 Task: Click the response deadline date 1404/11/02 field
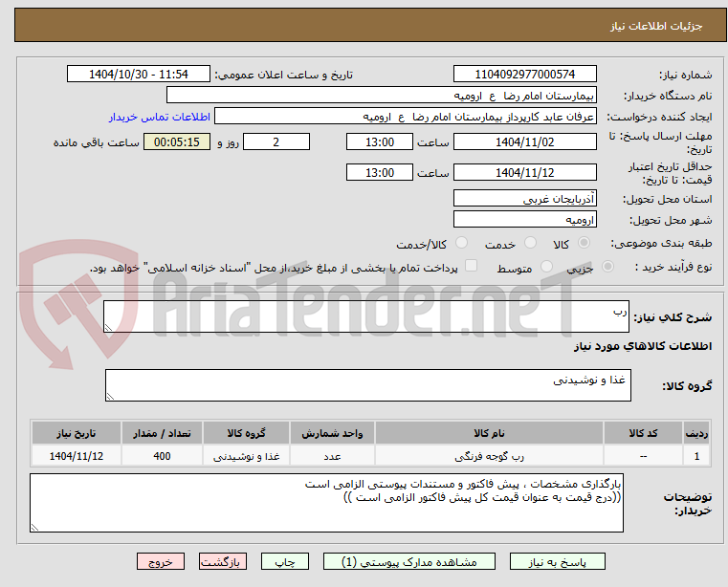point(524,142)
